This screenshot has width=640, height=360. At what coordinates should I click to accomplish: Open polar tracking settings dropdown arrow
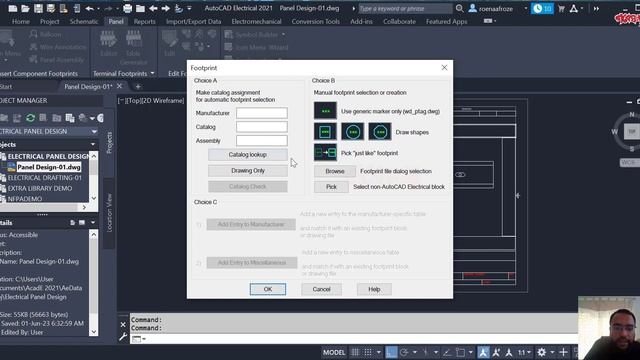point(414,352)
